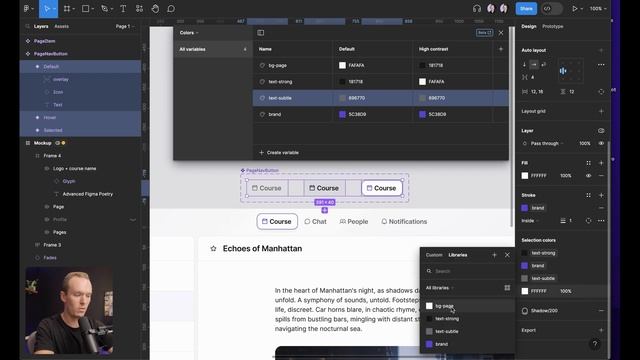Toggle FFFFFF fill visibility eye
This screenshot has height=360, width=640.
(x=588, y=176)
